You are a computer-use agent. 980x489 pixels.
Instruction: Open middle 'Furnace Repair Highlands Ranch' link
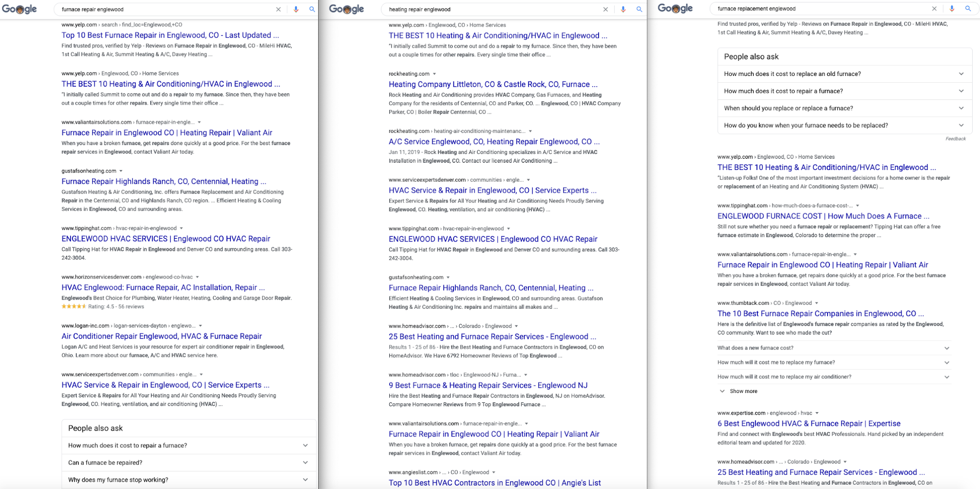click(491, 288)
